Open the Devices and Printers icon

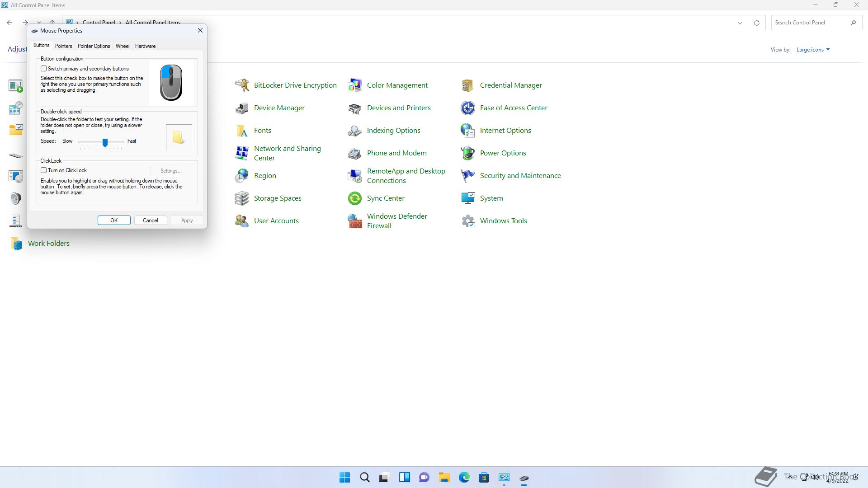point(355,108)
